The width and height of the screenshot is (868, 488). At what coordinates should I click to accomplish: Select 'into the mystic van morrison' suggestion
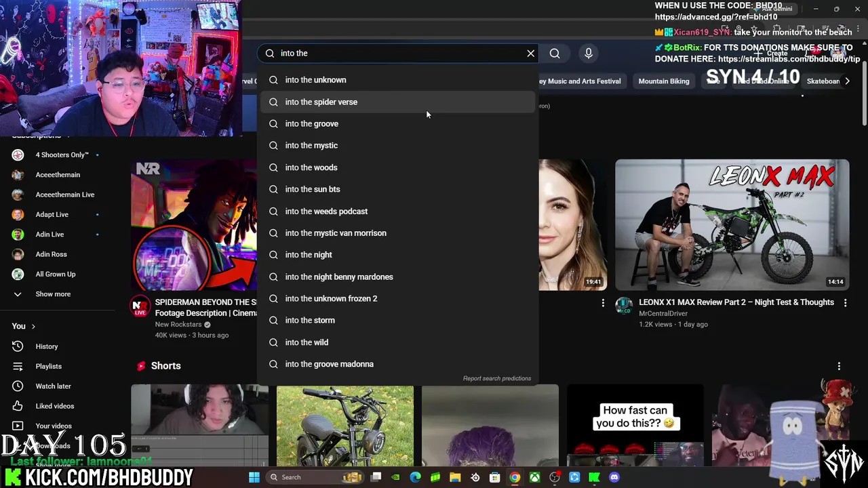click(398, 233)
